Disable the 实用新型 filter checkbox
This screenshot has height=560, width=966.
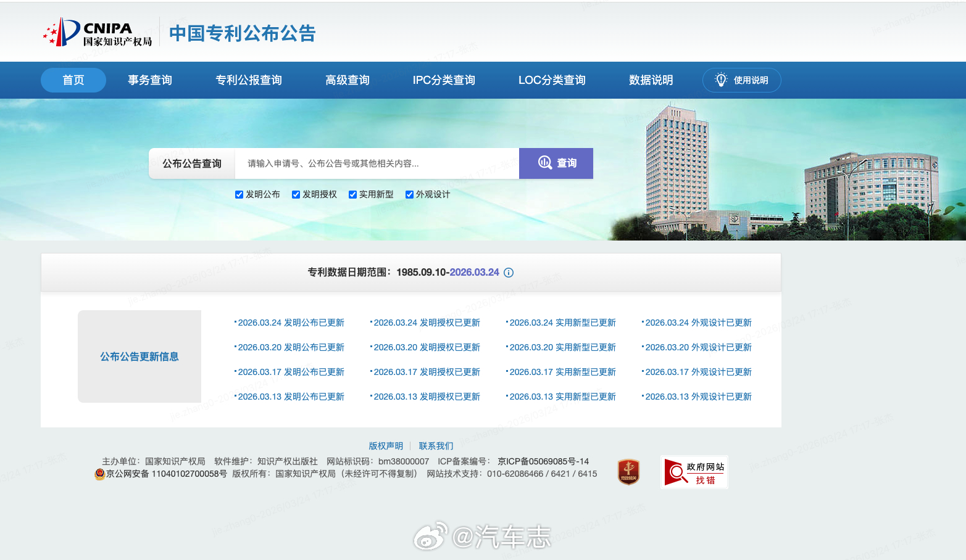[x=352, y=194]
